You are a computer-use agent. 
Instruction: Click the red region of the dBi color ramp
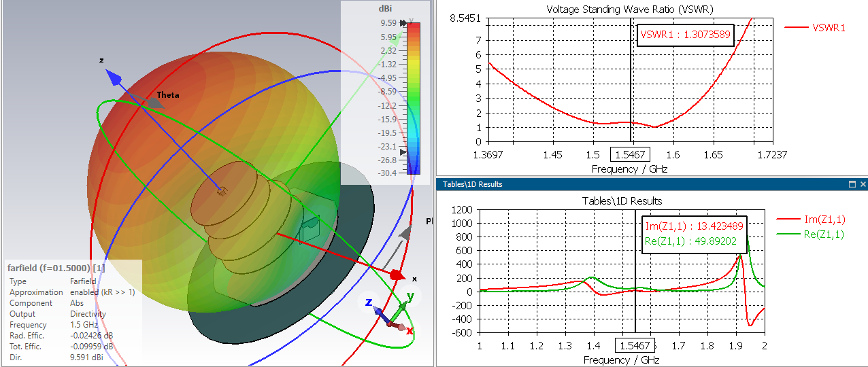[414, 31]
